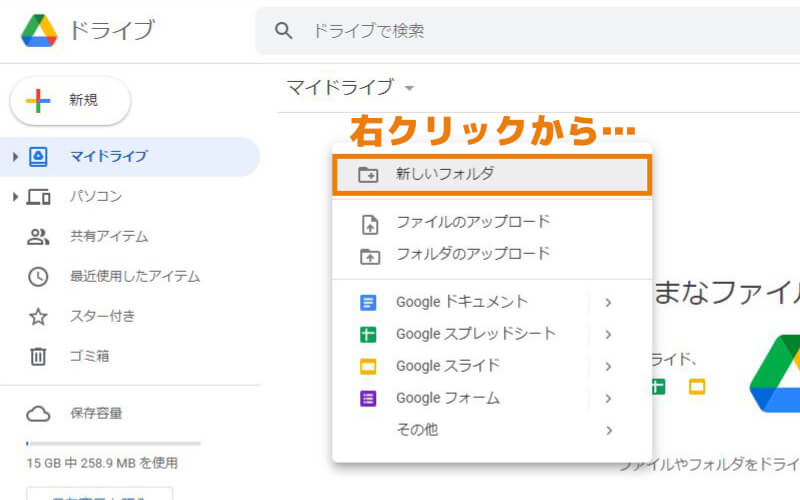Click the large Drive logo illustration

tap(776, 373)
